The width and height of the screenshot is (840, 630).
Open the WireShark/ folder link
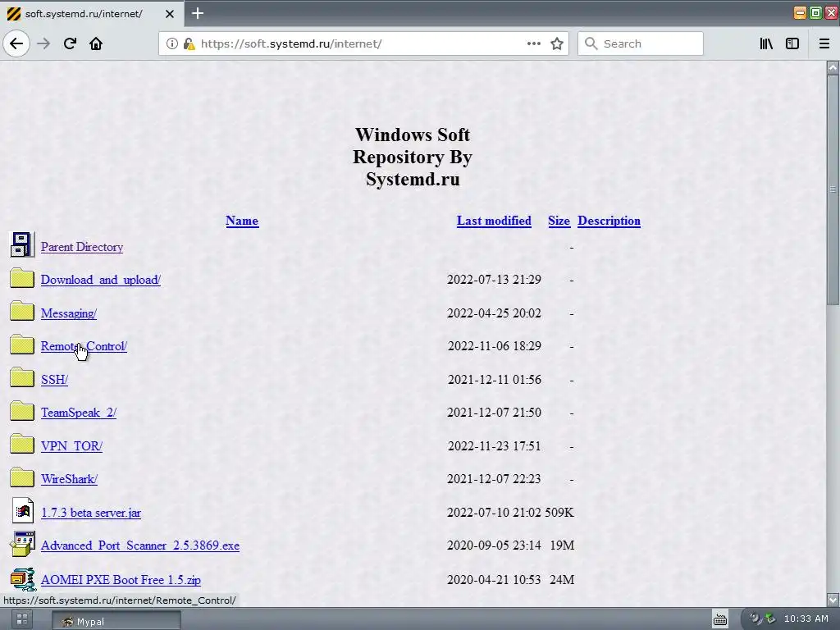coord(69,479)
